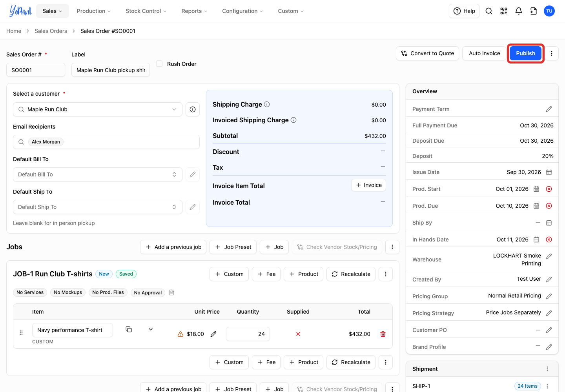
Task: Open the notifications bell
Action: pos(519,11)
